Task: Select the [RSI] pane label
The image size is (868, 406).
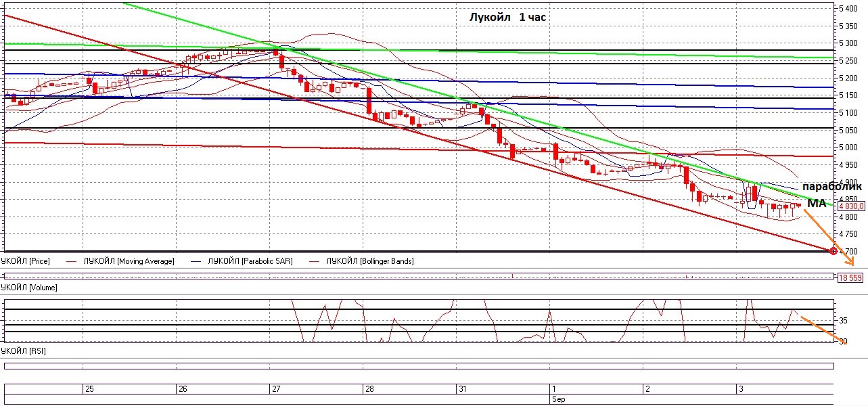Action: (24, 351)
